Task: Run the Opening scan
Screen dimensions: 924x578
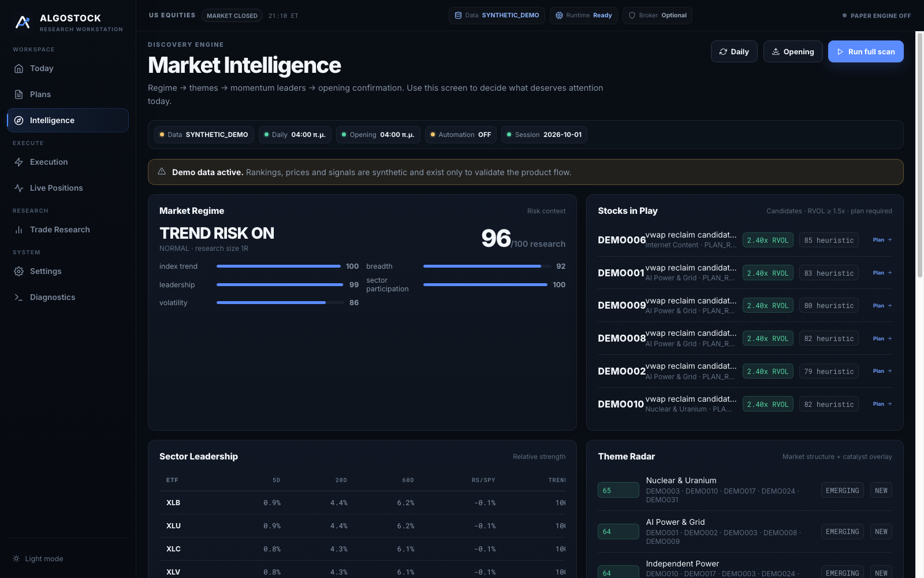Action: pos(793,51)
